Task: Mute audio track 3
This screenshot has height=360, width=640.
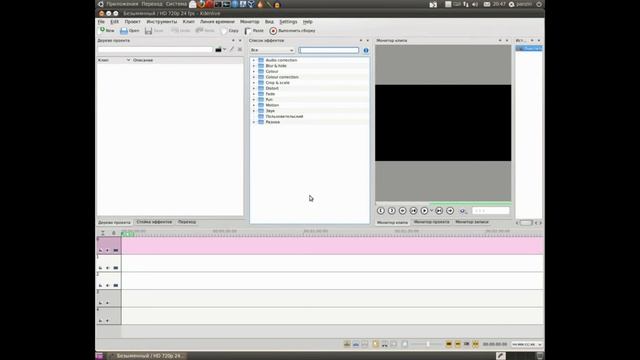Action: (x=108, y=303)
